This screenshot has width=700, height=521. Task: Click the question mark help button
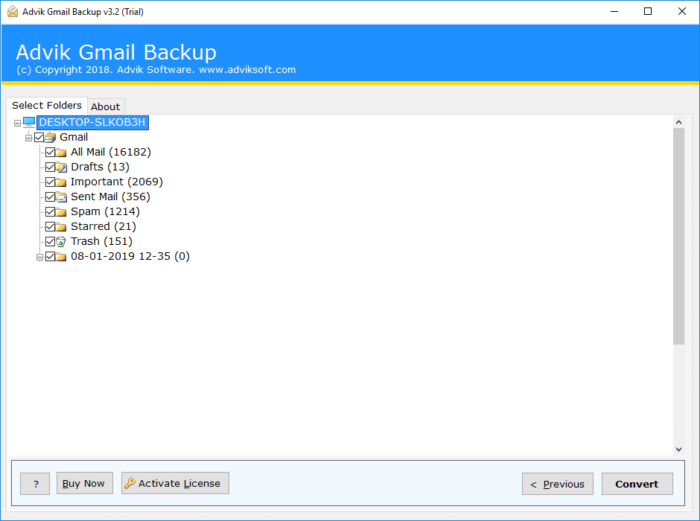[x=35, y=483]
